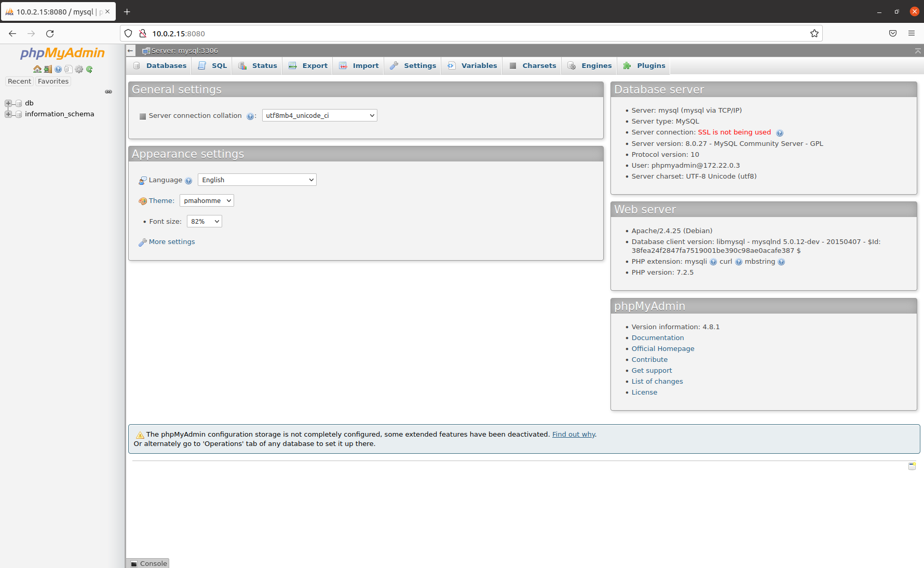The height and width of the screenshot is (568, 924).
Task: Open the Status tab
Action: (x=257, y=65)
